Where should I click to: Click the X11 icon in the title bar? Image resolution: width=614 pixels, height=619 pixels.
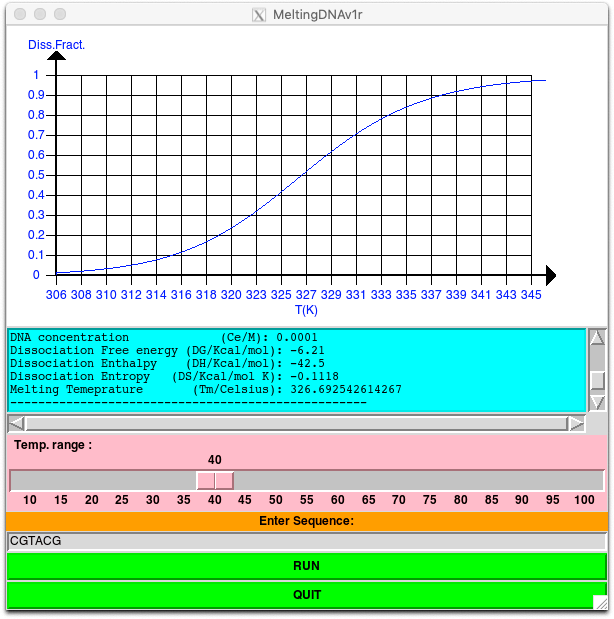[x=259, y=15]
